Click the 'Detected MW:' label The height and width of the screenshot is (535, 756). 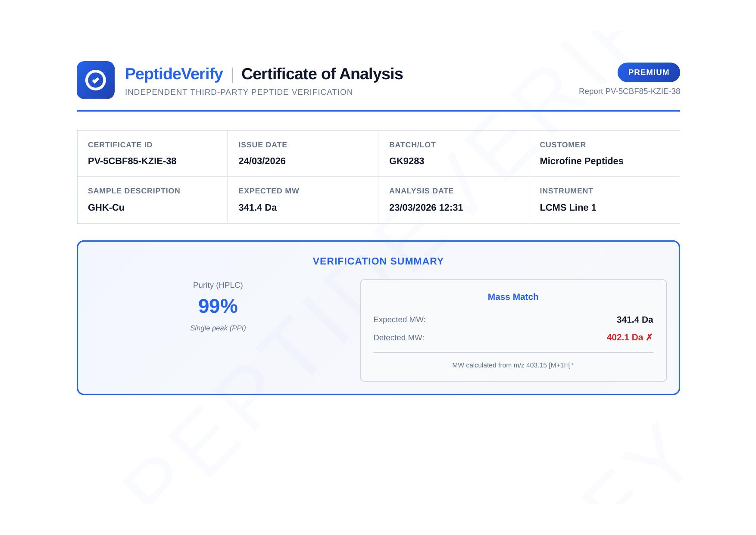click(399, 338)
